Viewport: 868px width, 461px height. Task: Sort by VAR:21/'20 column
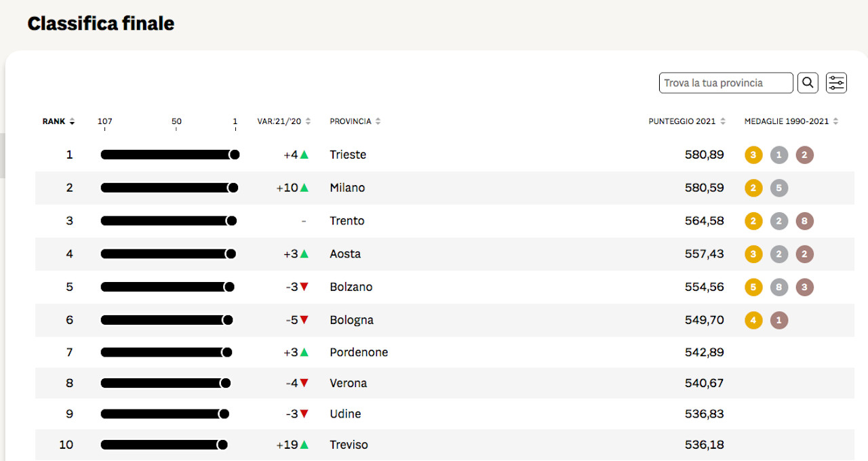(283, 121)
